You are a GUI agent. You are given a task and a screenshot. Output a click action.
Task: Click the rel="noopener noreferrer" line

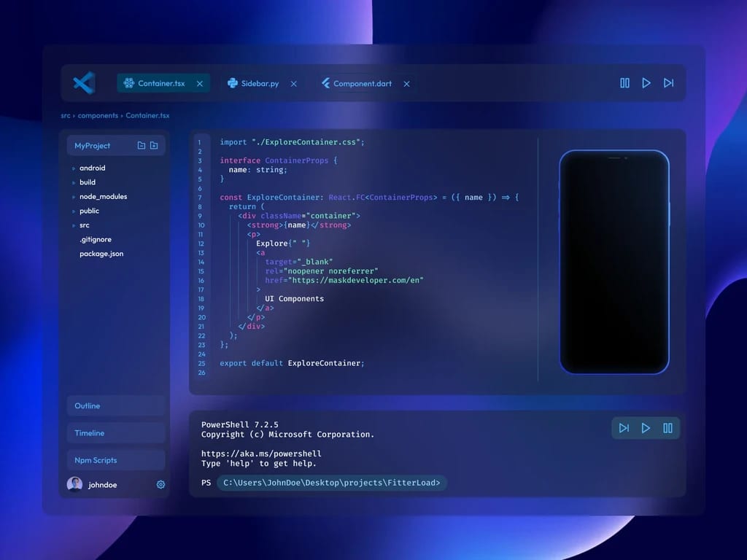[322, 271]
